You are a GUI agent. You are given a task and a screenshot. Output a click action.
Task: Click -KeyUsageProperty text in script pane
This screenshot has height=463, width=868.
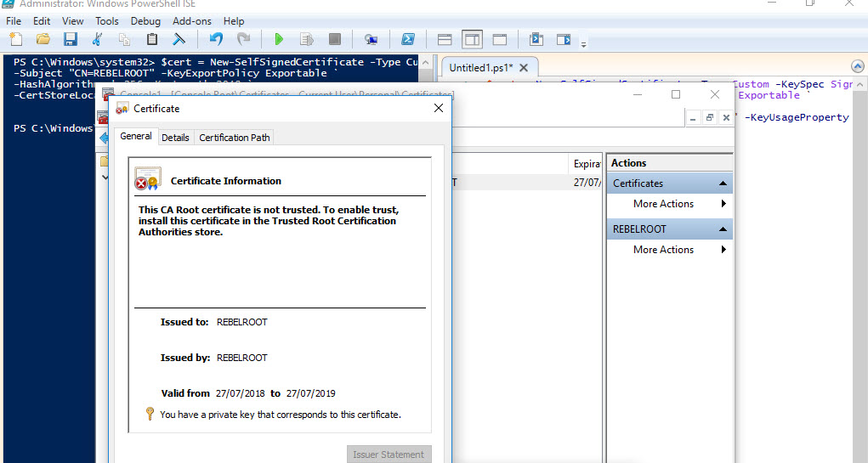(x=797, y=117)
